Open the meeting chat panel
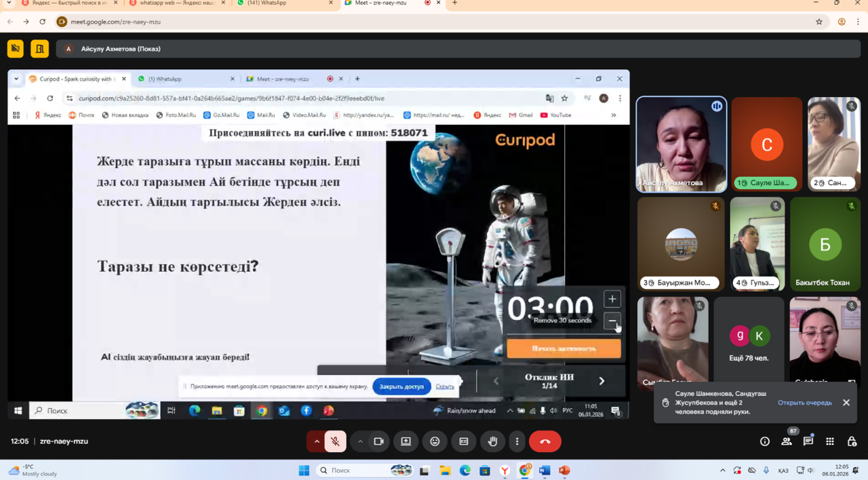The height and width of the screenshot is (480, 868). tap(808, 441)
